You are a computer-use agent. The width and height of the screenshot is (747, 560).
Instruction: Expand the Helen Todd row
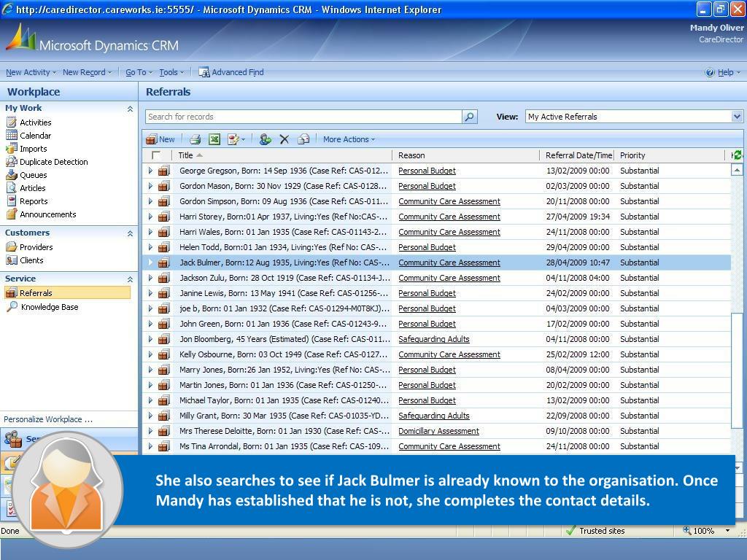click(150, 247)
